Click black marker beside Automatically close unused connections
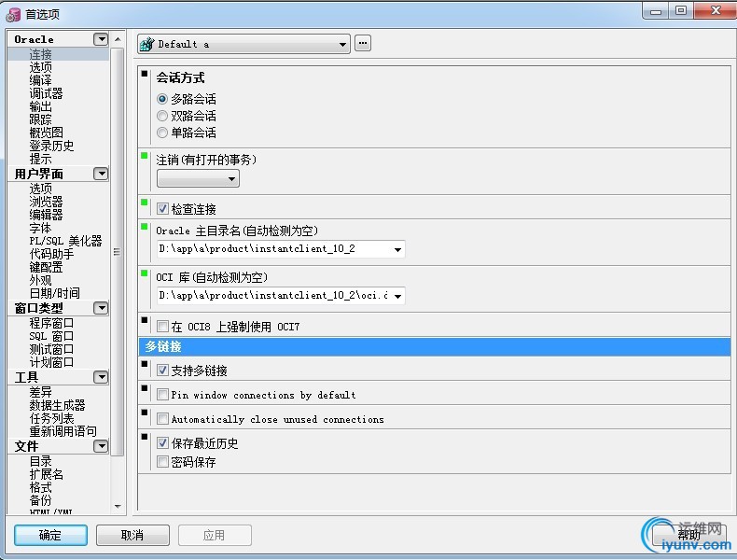737x560 pixels. click(x=145, y=413)
